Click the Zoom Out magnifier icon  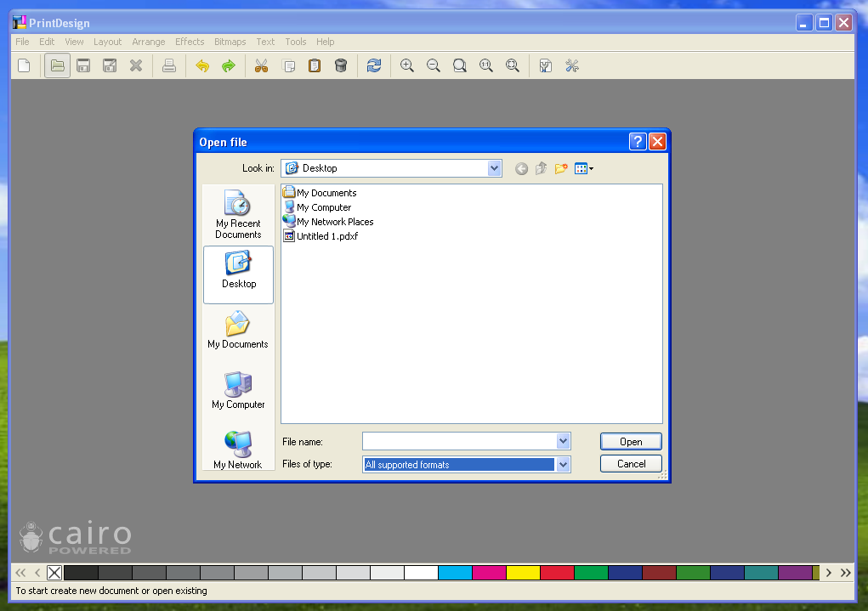tap(434, 66)
